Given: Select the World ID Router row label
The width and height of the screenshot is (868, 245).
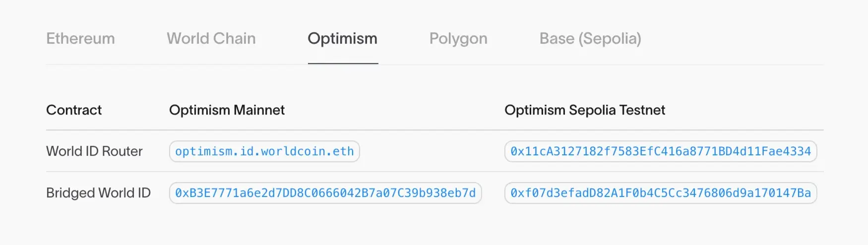Looking at the screenshot, I should click(x=94, y=151).
